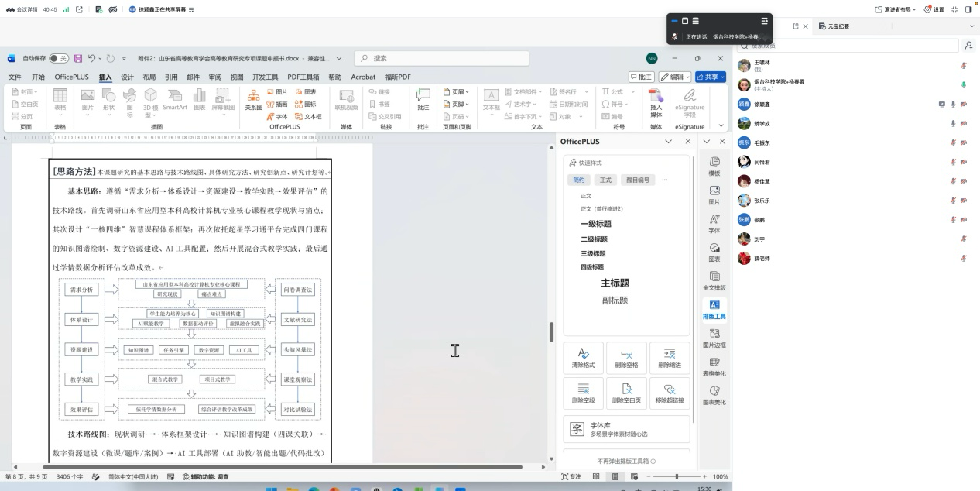Screen dimensions: 980x491
Task: Apply the 一级标题 heading style
Action: point(596,224)
